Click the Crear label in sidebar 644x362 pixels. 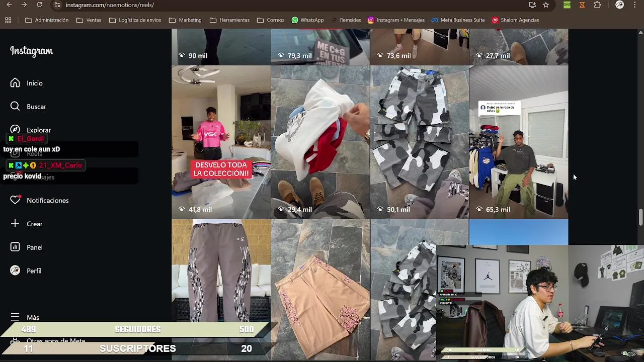click(35, 224)
